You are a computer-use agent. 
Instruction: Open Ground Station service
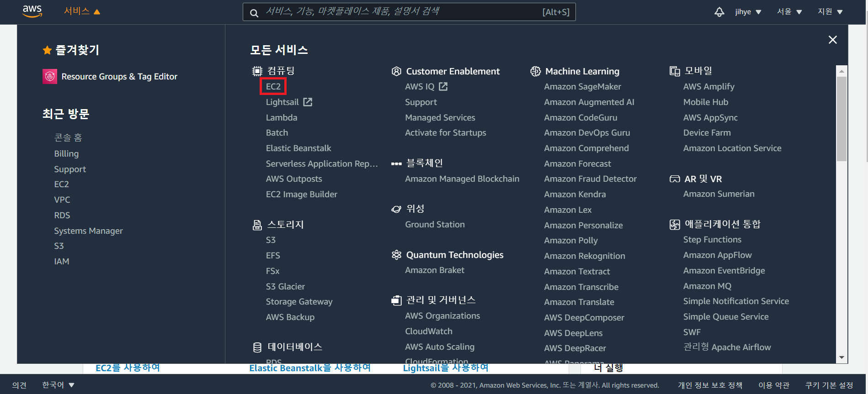click(435, 224)
